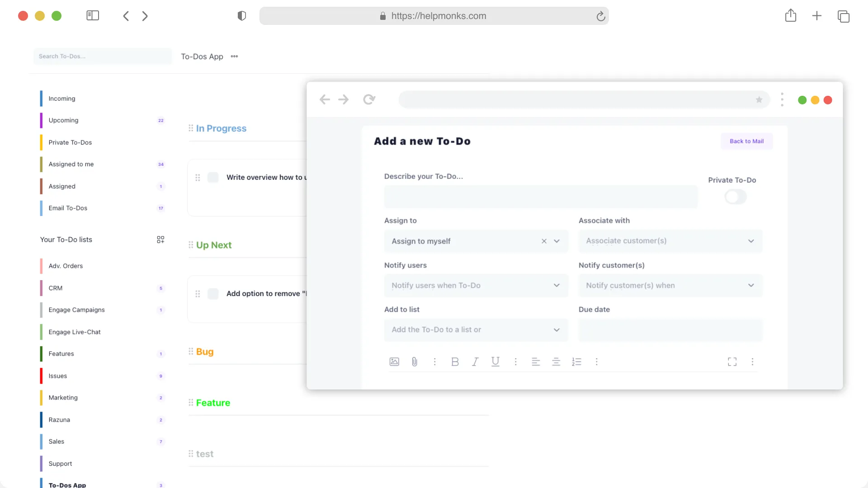Open more options after underline icon
868x488 pixels.
pos(516,361)
